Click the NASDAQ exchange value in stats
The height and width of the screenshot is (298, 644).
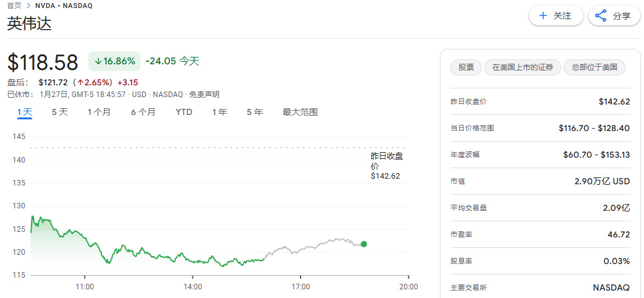612,287
